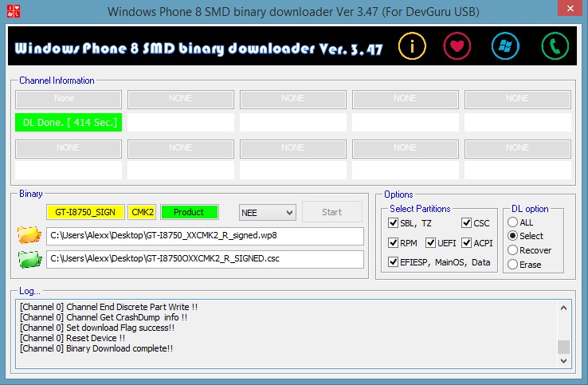The image size is (588, 385).
Task: Click the log scroll down arrow
Action: (x=563, y=360)
